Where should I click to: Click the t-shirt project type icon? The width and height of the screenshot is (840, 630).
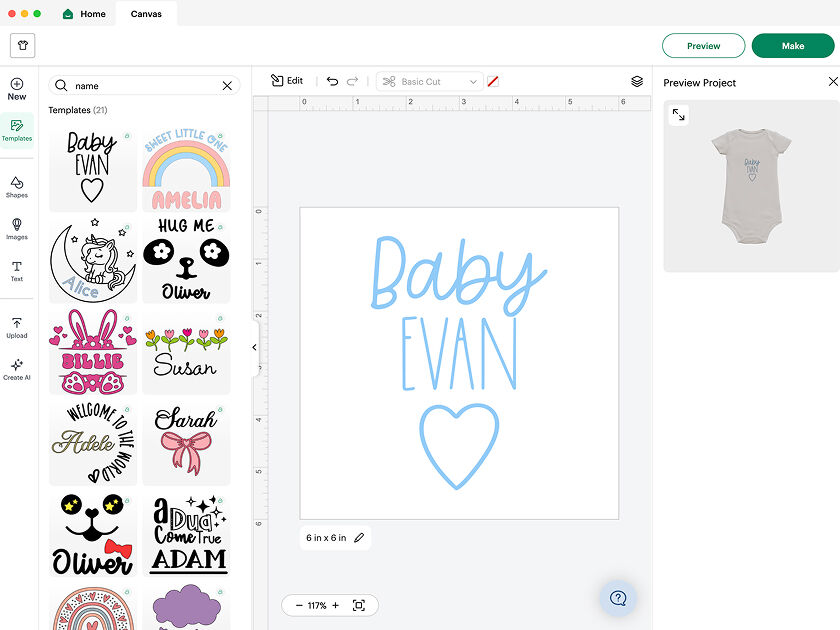[x=22, y=45]
